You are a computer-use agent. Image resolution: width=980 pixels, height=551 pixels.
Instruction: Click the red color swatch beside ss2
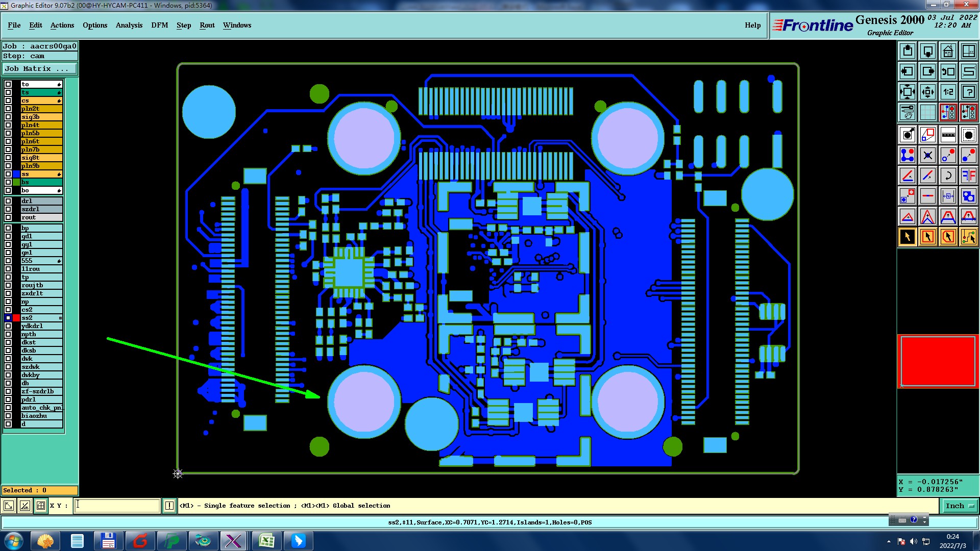click(x=16, y=318)
